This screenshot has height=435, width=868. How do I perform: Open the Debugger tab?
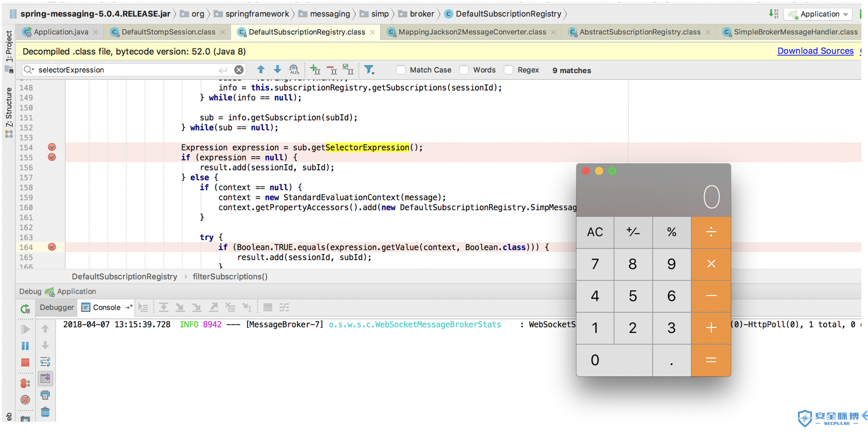tap(57, 308)
